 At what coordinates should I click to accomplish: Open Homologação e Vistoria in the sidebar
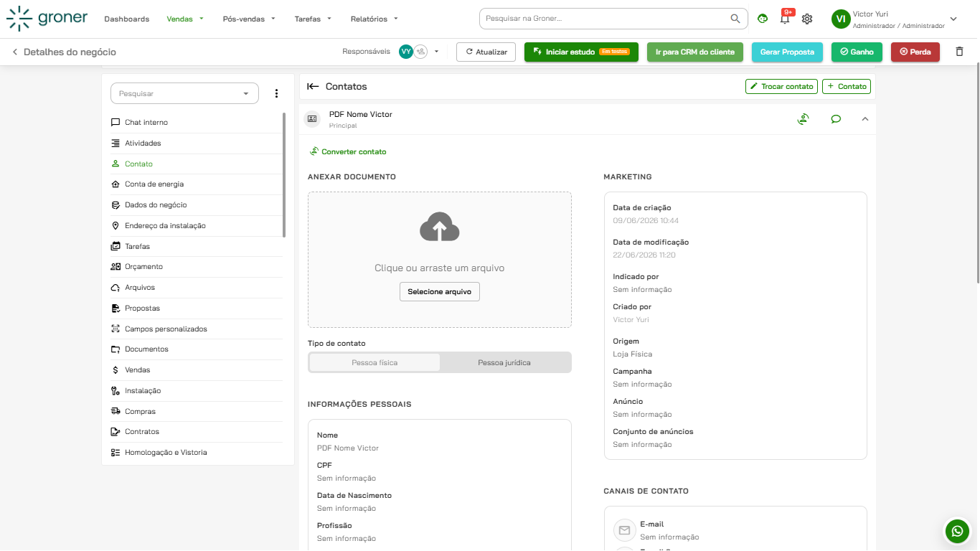coord(197,453)
